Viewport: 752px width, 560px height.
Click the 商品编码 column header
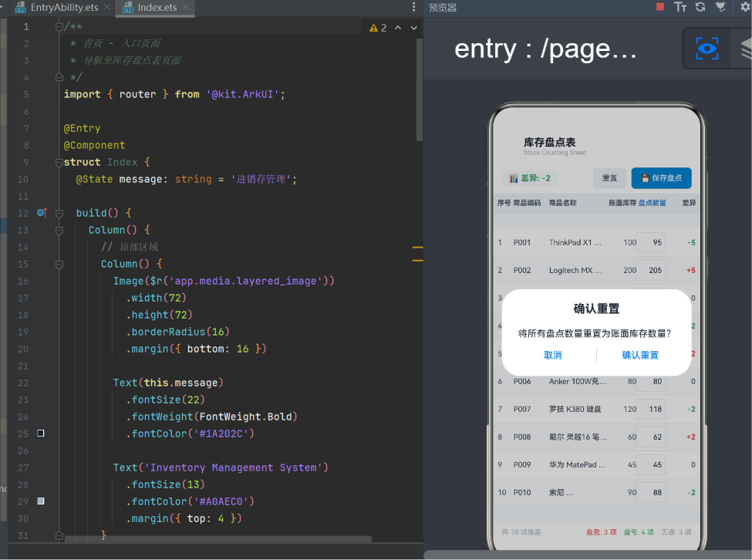[527, 203]
